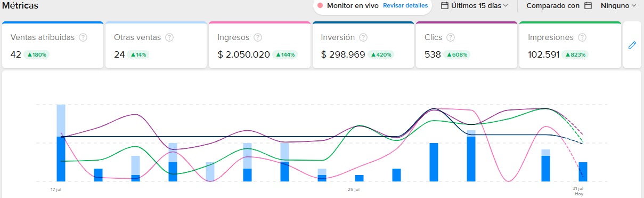Click the Monitor en vivo label
The width and height of the screenshot is (644, 198).
[353, 5]
